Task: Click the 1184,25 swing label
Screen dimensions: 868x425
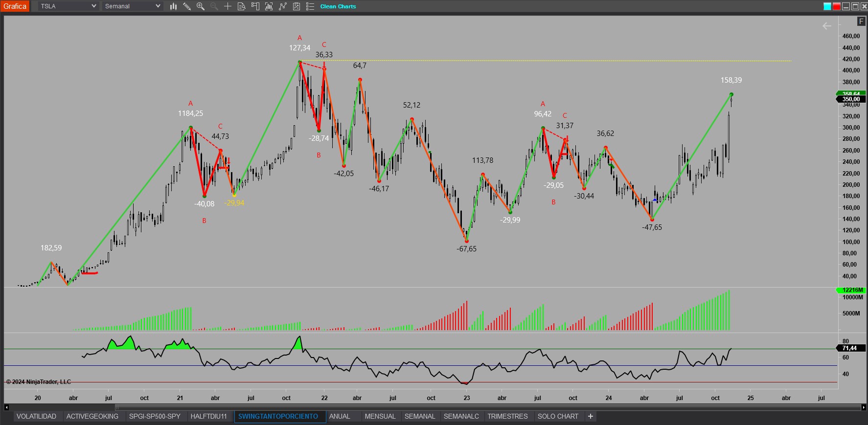Action: 190,113
